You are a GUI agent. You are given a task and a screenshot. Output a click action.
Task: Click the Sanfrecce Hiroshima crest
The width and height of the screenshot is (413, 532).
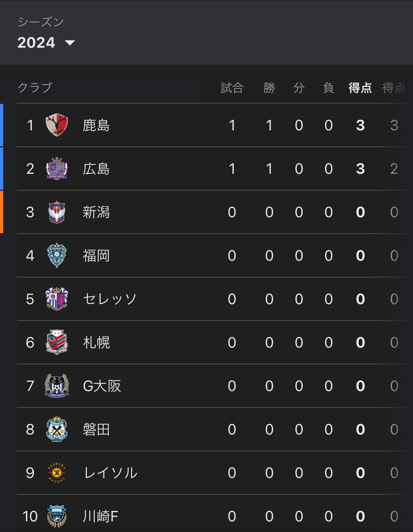[x=57, y=169]
